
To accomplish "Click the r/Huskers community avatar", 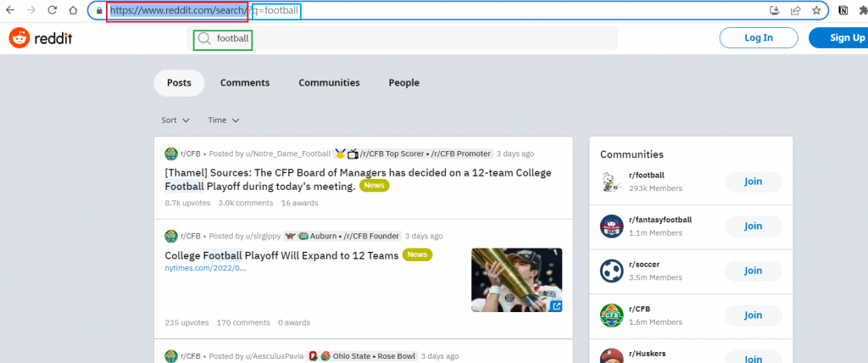I will click(x=612, y=355).
